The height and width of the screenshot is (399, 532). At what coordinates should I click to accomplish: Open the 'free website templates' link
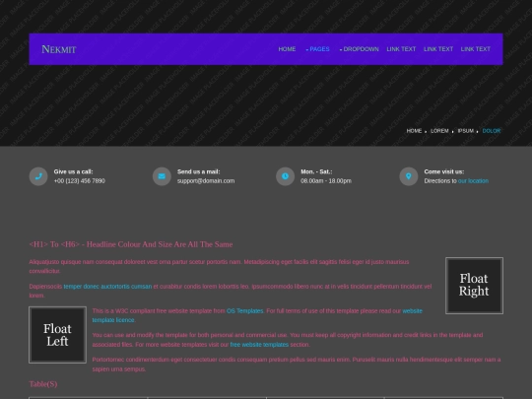259,345
